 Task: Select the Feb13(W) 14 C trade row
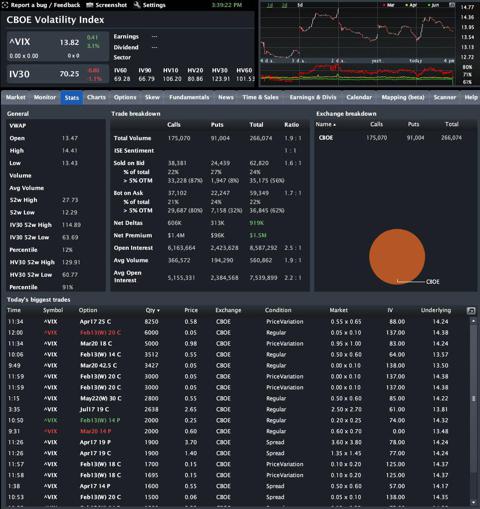238,355
